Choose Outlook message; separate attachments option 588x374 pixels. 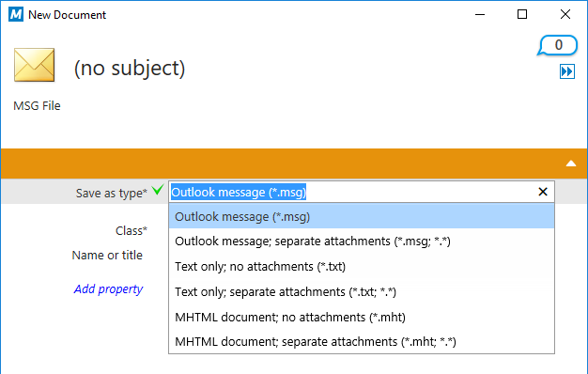pyautogui.click(x=362, y=242)
